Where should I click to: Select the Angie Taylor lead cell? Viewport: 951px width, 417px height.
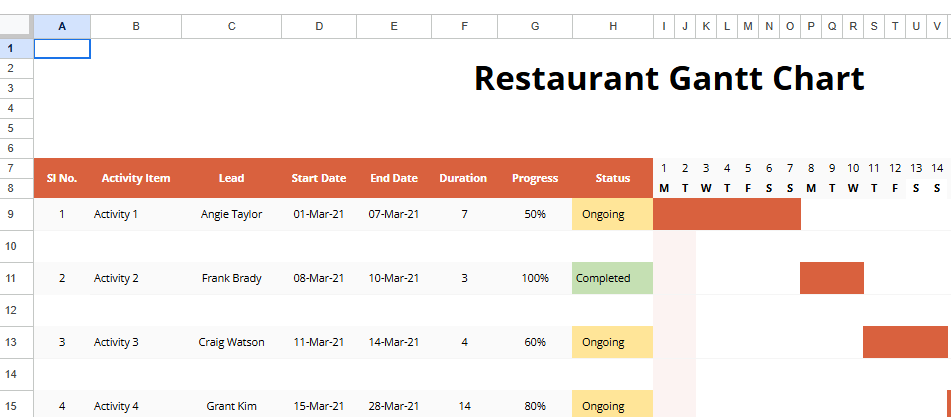(231, 214)
